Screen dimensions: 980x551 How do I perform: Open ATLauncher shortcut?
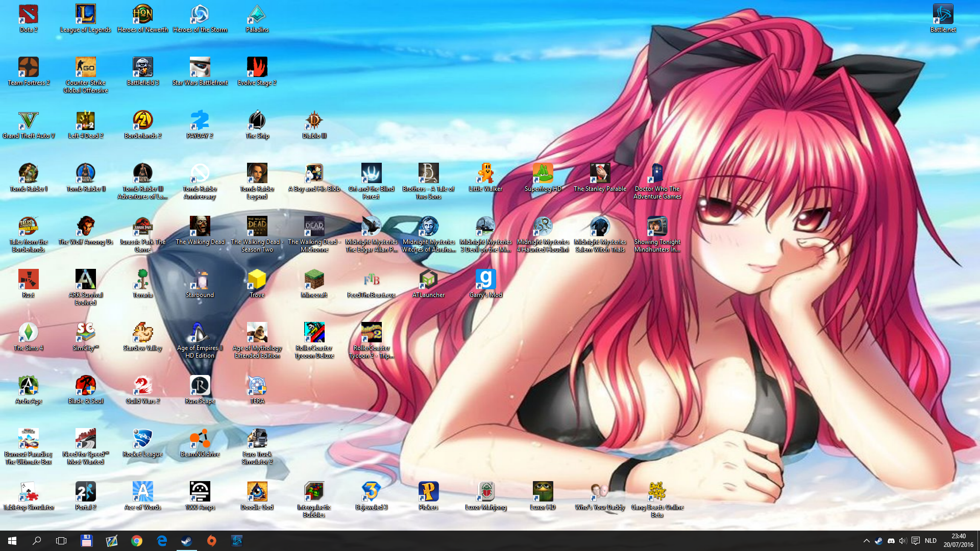click(x=428, y=284)
